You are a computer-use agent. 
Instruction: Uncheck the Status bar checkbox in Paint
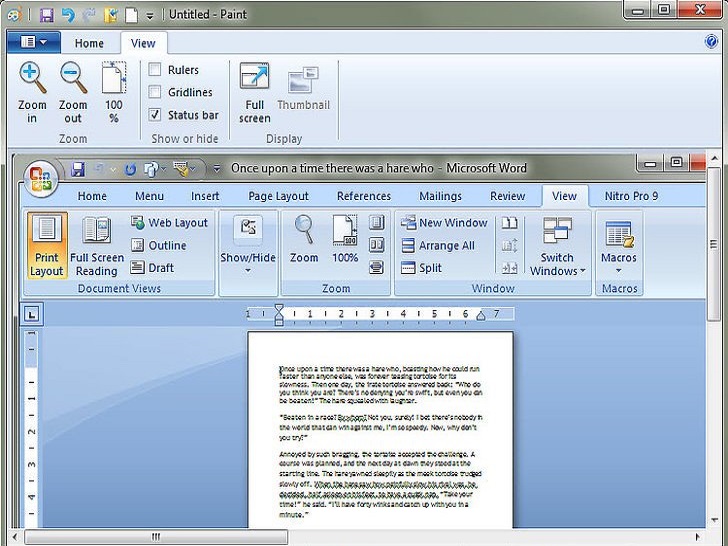click(155, 115)
